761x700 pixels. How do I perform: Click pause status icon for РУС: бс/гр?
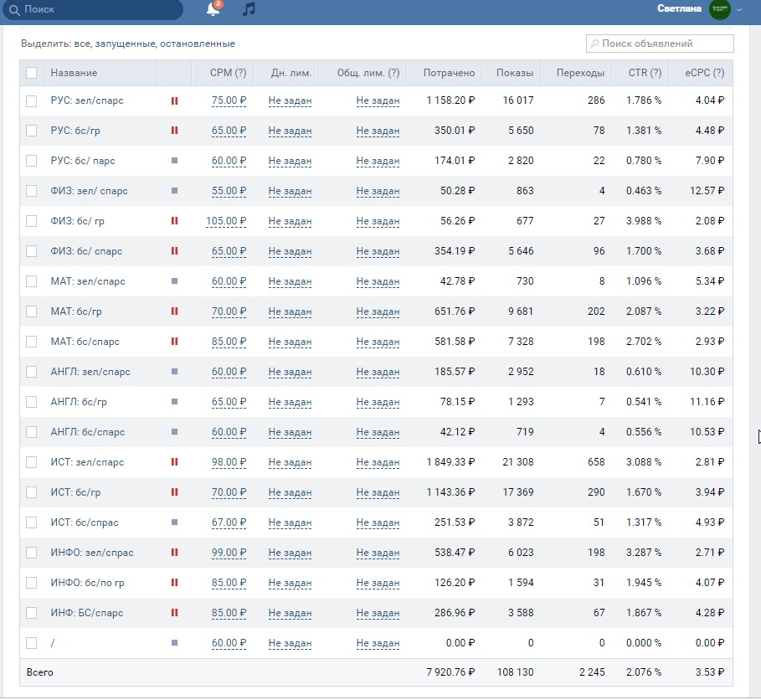click(x=174, y=131)
